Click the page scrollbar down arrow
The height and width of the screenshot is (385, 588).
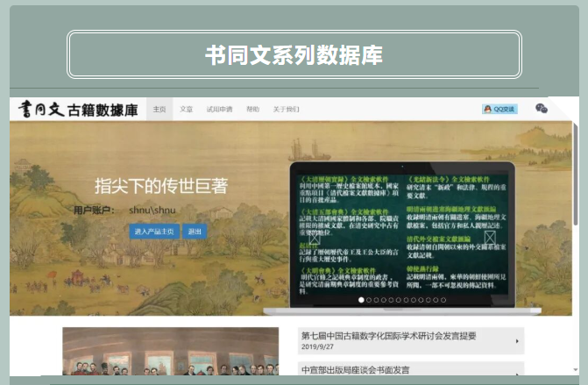575,370
